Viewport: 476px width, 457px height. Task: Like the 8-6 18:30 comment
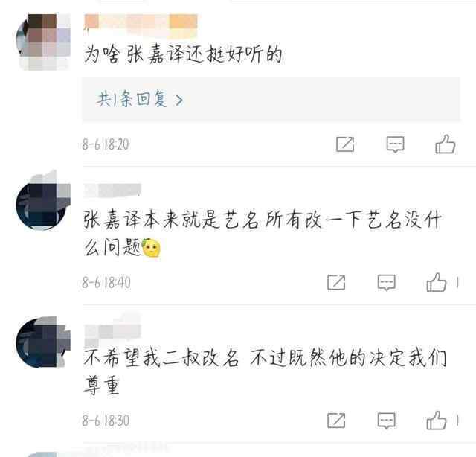(437, 421)
